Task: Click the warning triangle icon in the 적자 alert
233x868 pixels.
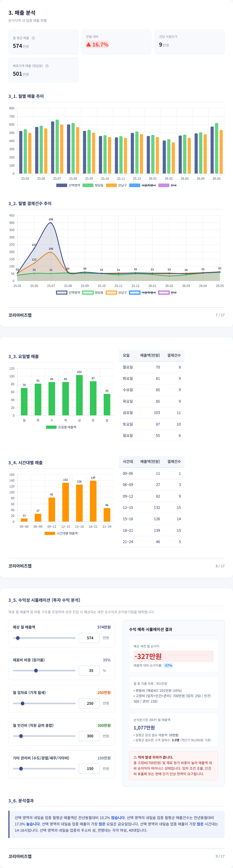Action: 135,757
